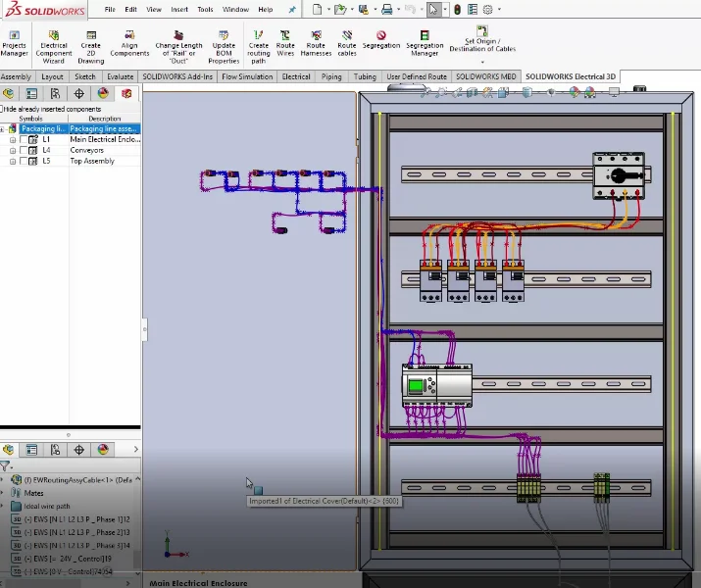
Task: Enable Hide already inserted components checkbox
Action: coord(3,109)
